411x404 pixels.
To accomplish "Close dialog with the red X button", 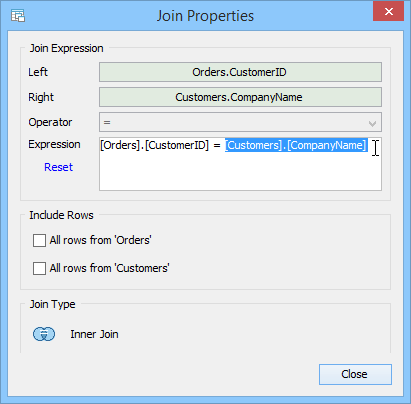I will click(x=389, y=12).
